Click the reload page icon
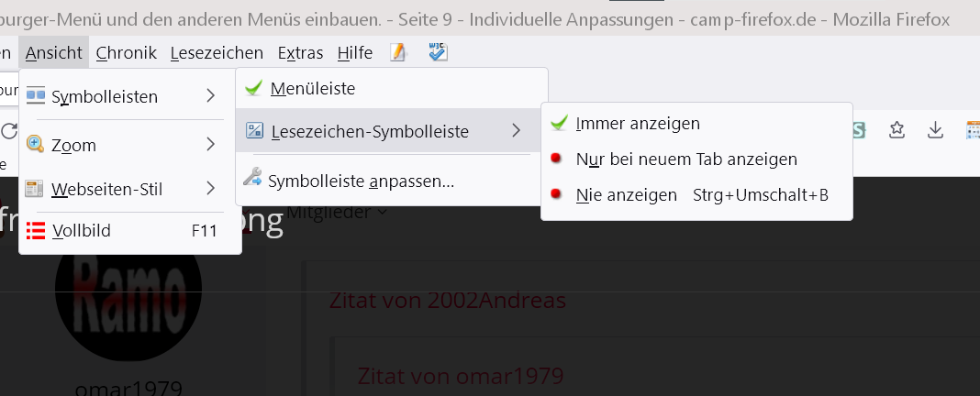 [8, 131]
